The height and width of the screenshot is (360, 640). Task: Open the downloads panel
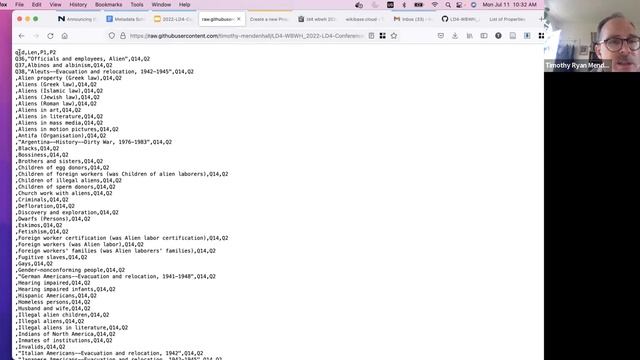pyautogui.click(x=455, y=36)
